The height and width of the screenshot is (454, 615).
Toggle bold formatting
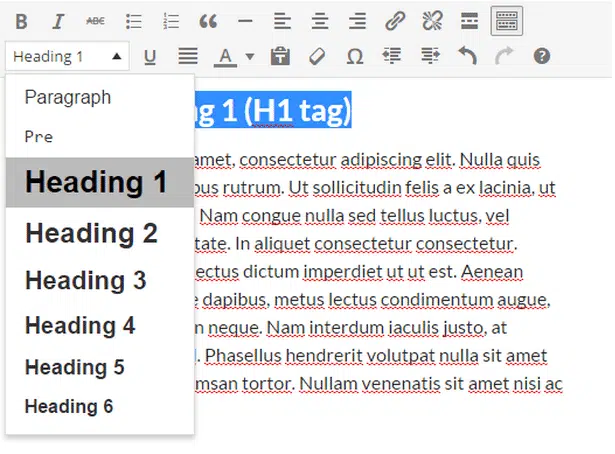pyautogui.click(x=22, y=21)
